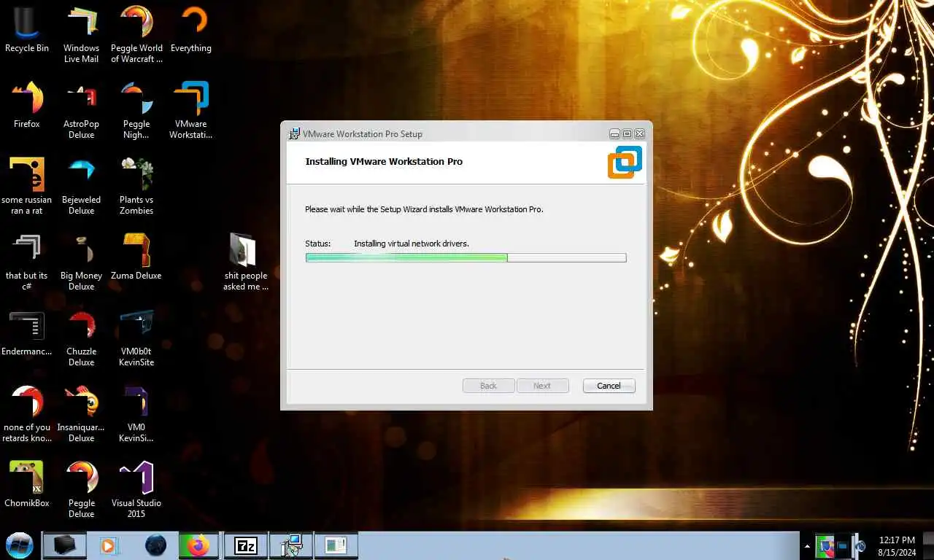Select 'some russian ran a rat' icon
Screen dimensions: 934x560
[x=26, y=186]
